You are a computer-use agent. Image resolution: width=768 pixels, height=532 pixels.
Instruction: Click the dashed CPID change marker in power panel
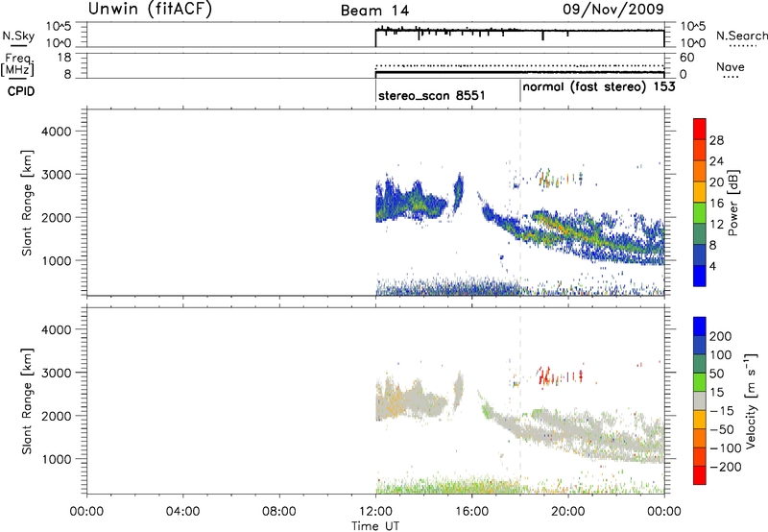(520, 201)
